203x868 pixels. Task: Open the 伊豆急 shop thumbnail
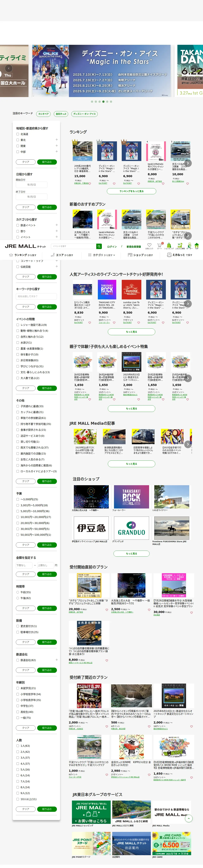coord(91,528)
